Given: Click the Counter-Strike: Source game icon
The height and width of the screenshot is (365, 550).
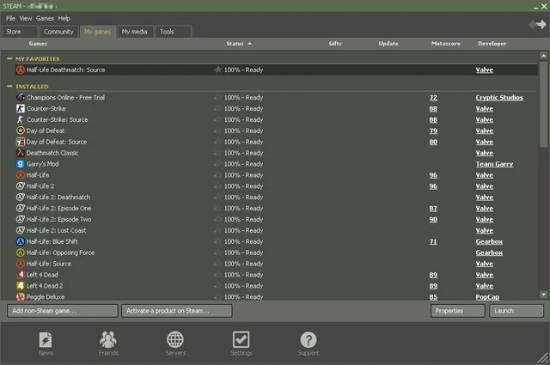Looking at the screenshot, I should 20,120.
